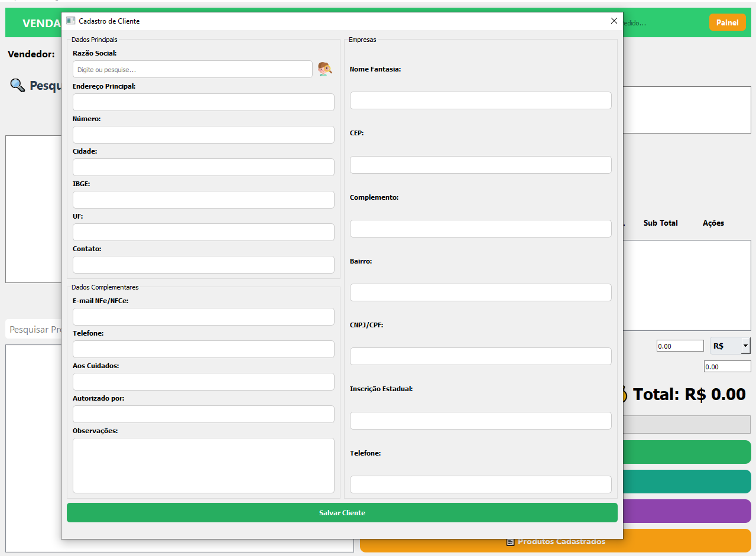Select the Número input field
This screenshot has height=556, width=756.
pyautogui.click(x=203, y=135)
